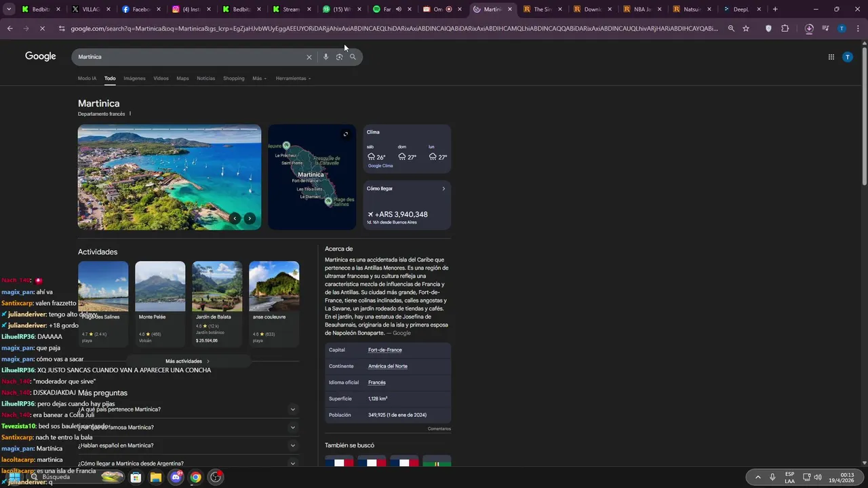This screenshot has width=868, height=488.
Task: Open Chrome profile avatar in toolbar
Action: coord(842,28)
